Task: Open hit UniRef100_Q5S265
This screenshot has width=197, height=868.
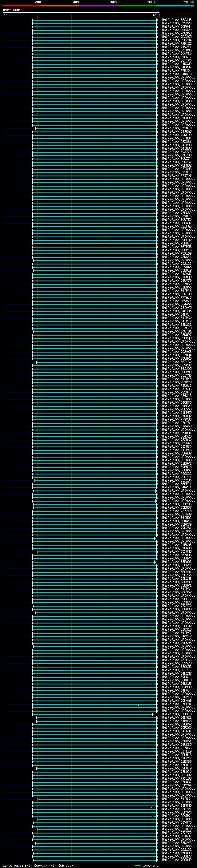Action: coord(177,37)
